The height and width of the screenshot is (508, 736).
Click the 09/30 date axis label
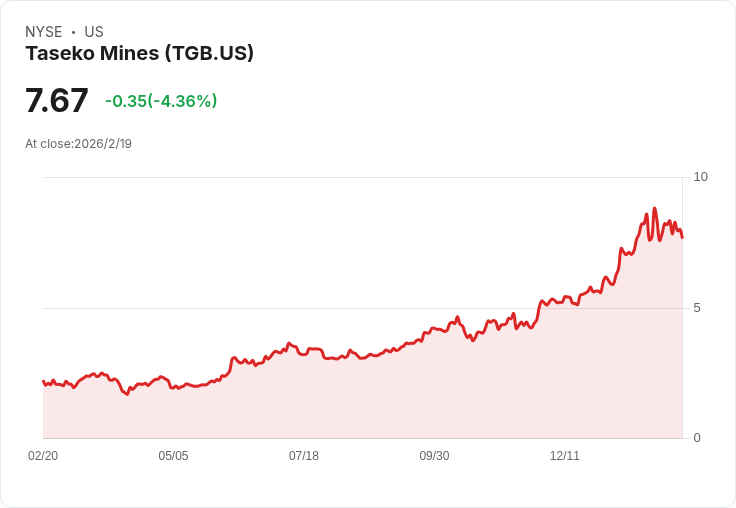pos(434,455)
